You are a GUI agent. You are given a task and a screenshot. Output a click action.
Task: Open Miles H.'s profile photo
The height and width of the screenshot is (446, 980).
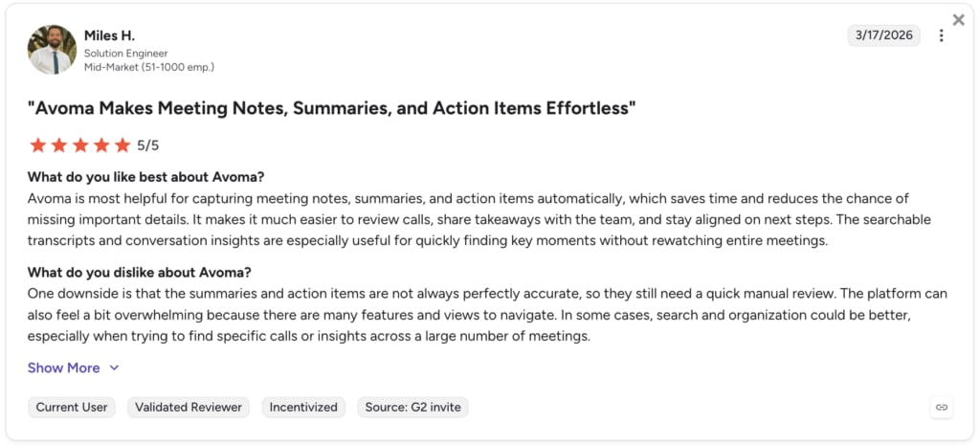(52, 50)
